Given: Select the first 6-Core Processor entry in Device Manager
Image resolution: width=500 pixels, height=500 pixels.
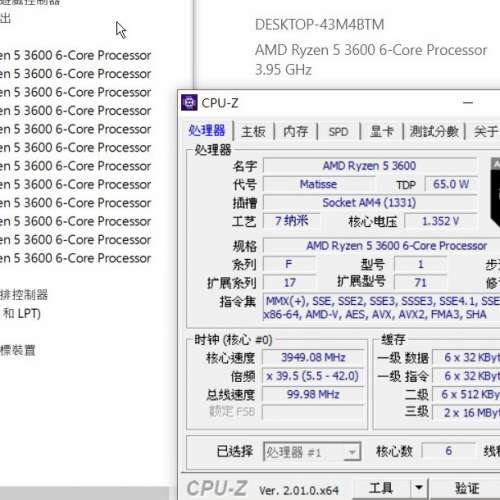Looking at the screenshot, I should [76, 55].
